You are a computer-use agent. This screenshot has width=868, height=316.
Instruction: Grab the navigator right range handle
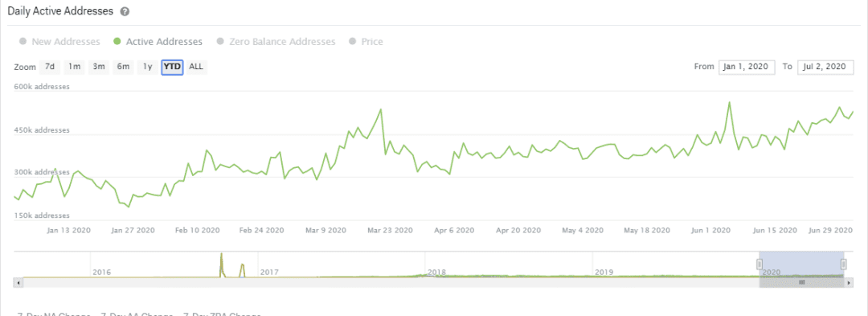click(x=843, y=264)
